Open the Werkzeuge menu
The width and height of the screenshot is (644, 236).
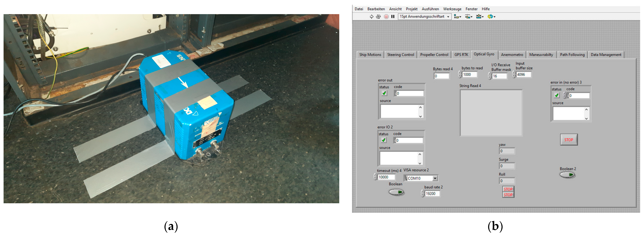click(452, 9)
